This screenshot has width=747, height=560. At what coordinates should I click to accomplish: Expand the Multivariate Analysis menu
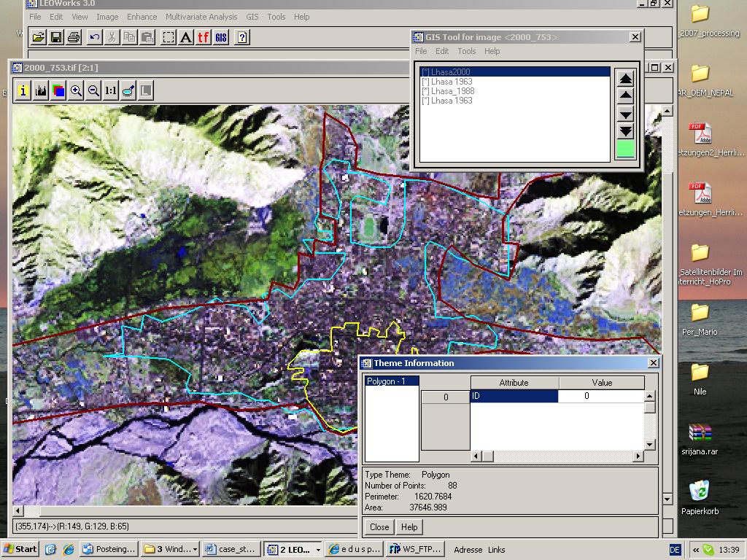pyautogui.click(x=201, y=17)
